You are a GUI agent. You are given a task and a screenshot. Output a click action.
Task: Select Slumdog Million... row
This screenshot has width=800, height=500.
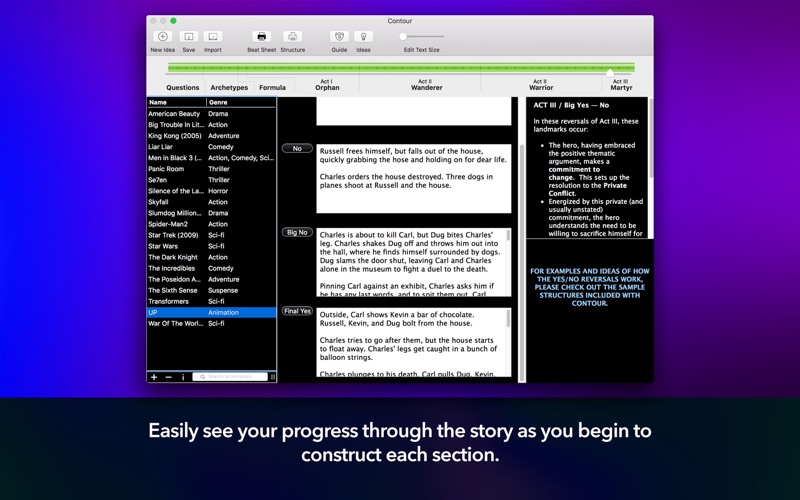[212, 213]
